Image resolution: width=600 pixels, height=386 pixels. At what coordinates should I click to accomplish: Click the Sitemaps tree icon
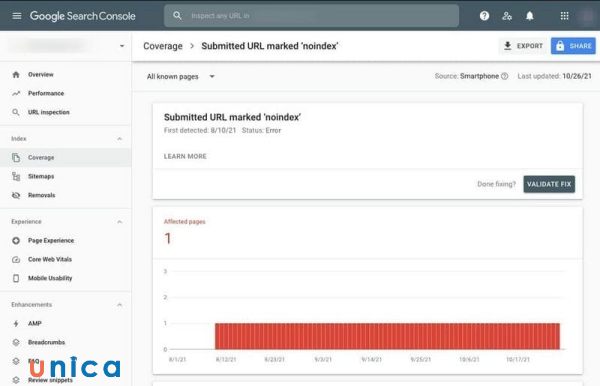16,176
